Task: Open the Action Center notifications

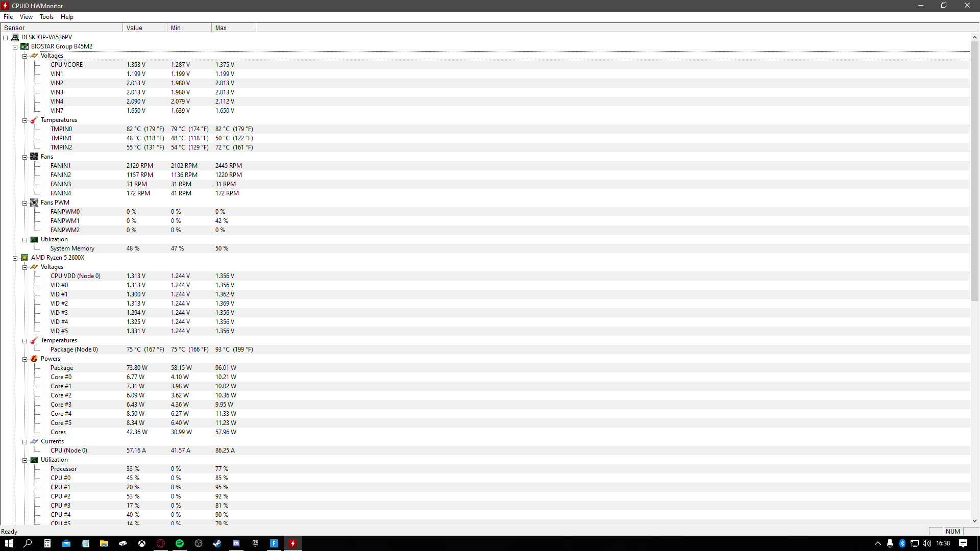Action: [963, 543]
